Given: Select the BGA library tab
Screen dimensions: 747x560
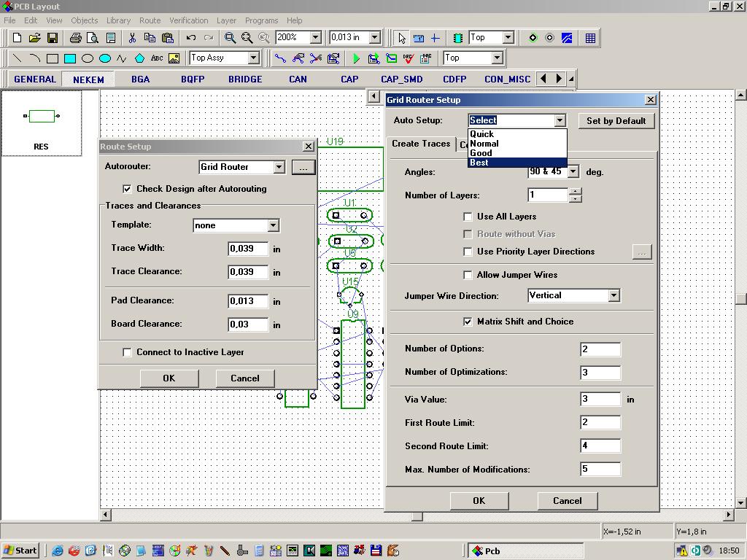Looking at the screenshot, I should click(141, 79).
